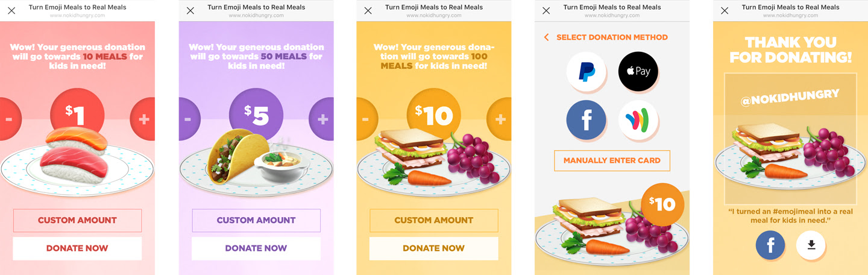Select PayPal as the donation method

585,72
